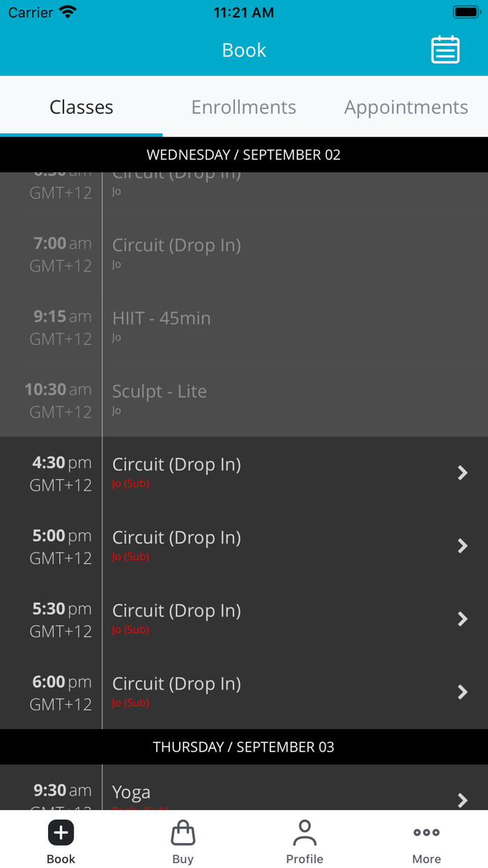Tap the 10:30 am Sculpt - Lite class
The image size is (488, 868).
[x=160, y=391]
